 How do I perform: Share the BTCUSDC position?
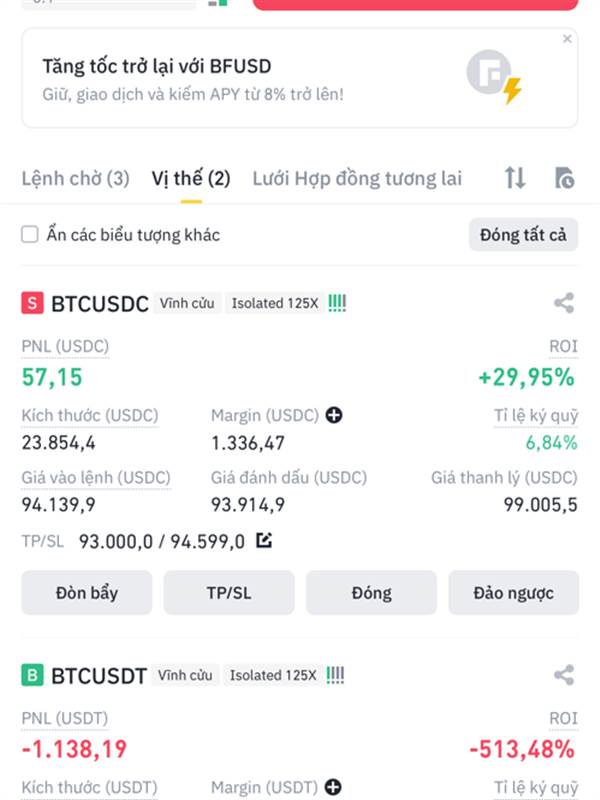click(x=564, y=303)
